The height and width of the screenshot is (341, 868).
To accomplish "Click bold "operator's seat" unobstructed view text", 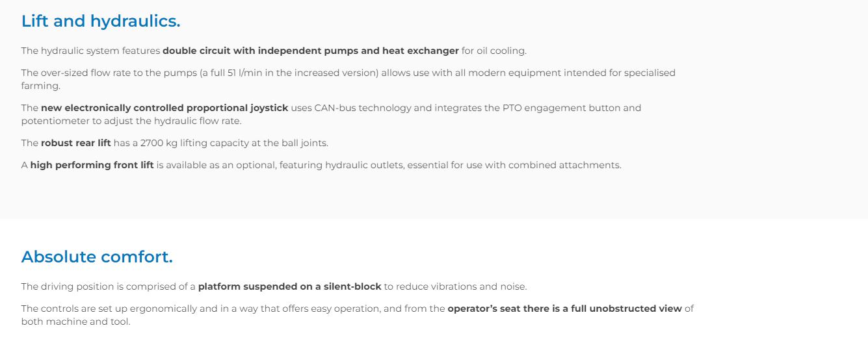I will (564, 309).
